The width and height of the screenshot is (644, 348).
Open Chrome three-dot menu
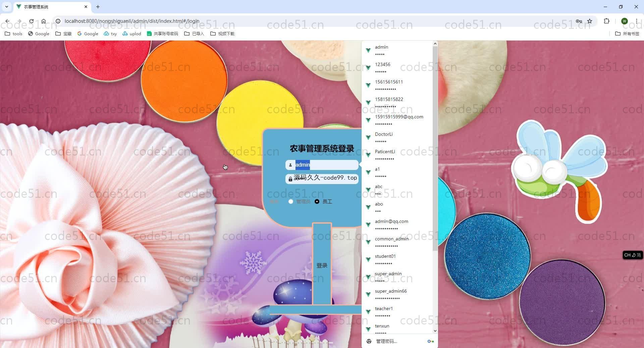point(636,21)
